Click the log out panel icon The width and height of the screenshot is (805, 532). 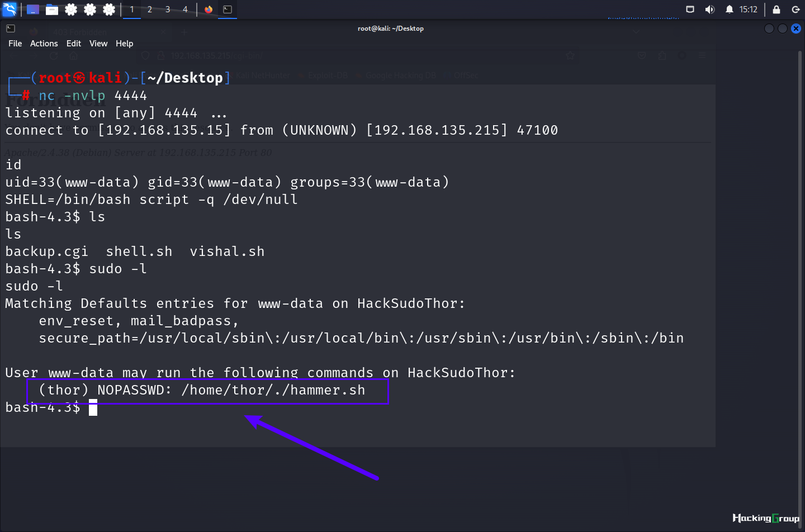tap(796, 9)
